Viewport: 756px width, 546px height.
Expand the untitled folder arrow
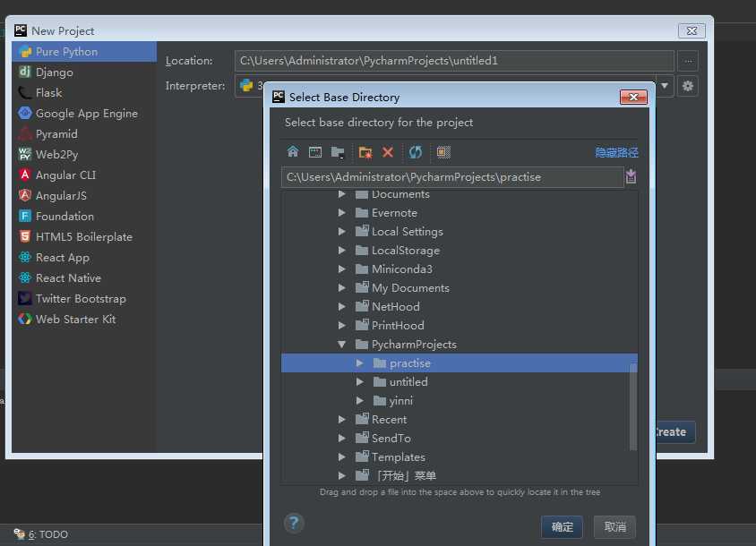[x=360, y=381]
